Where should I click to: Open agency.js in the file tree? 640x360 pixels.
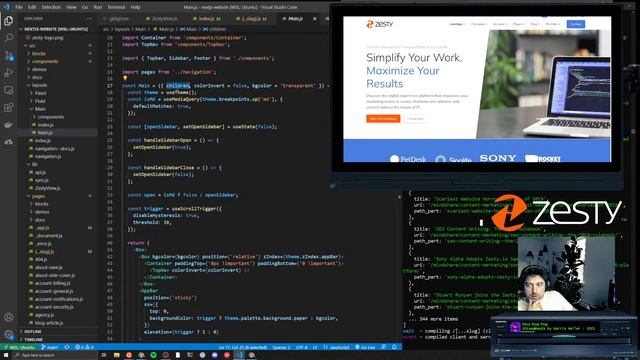click(x=42, y=315)
